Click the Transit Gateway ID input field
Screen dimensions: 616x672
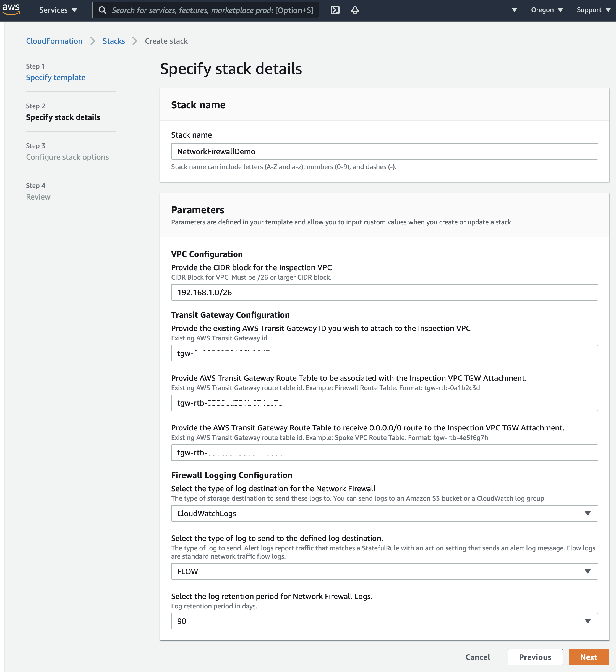pyautogui.click(x=384, y=353)
